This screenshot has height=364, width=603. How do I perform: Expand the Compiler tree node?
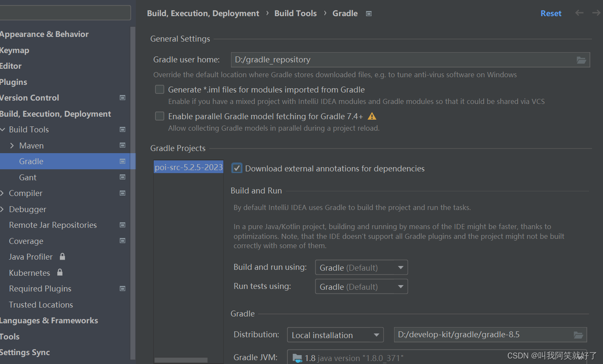pyautogui.click(x=2, y=193)
